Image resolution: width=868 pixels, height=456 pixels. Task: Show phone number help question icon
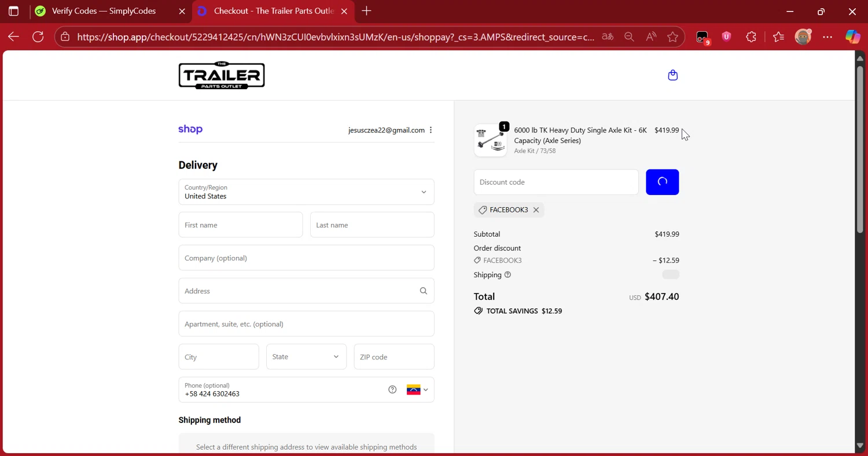[392, 389]
